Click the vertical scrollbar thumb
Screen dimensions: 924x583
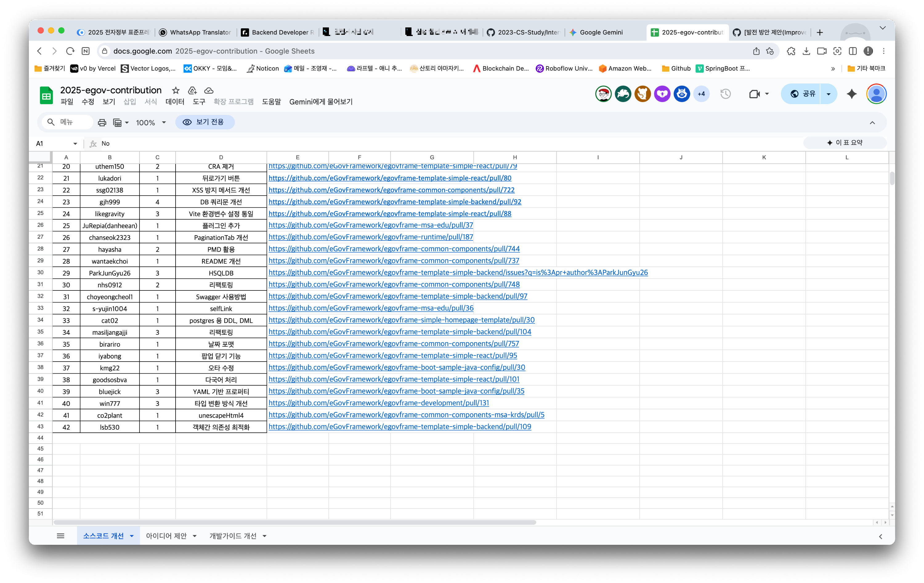click(892, 178)
